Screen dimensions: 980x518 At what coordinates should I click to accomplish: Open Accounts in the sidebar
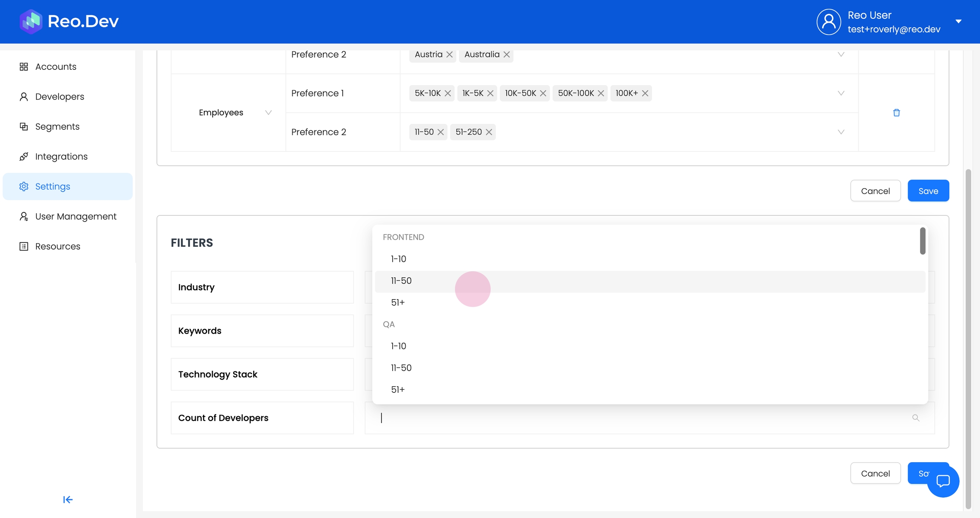click(55, 67)
